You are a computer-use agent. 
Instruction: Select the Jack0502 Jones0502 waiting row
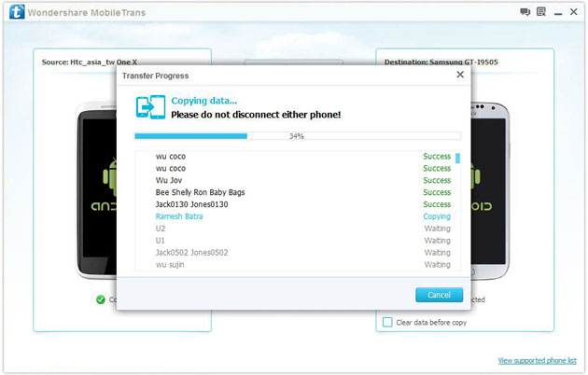[298, 252]
